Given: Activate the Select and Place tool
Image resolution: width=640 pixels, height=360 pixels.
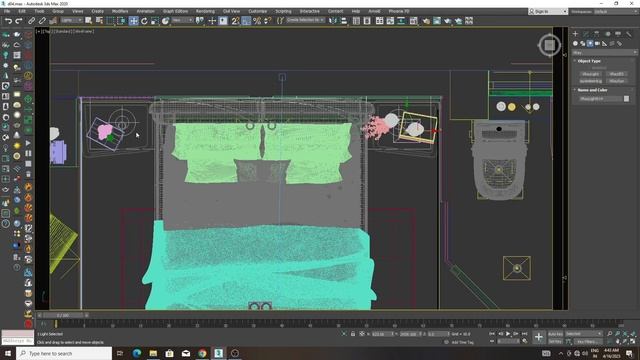Looking at the screenshot, I should 165,21.
